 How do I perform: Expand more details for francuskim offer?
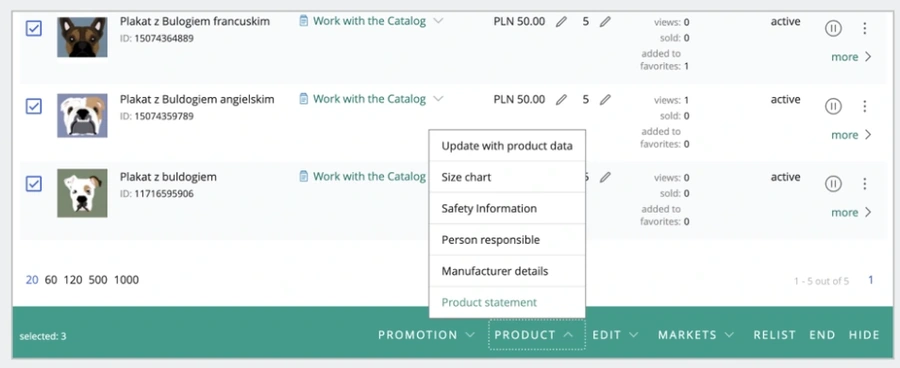point(851,57)
